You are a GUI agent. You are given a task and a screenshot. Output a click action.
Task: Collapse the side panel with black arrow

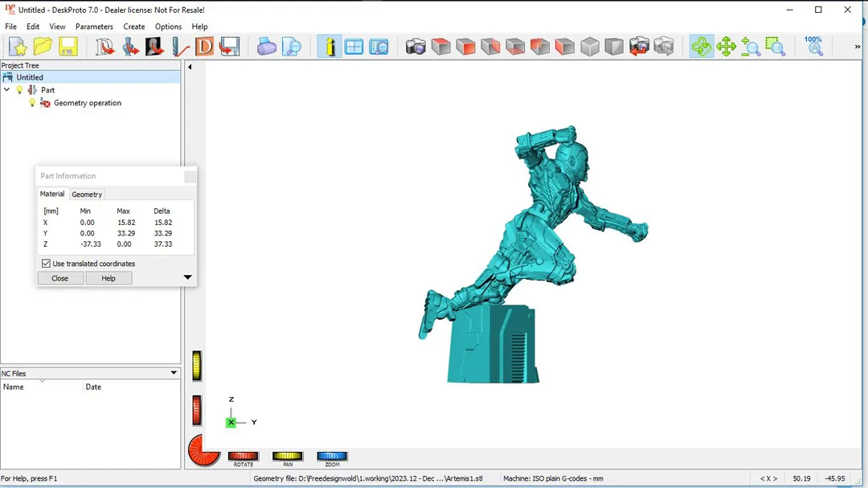190,67
